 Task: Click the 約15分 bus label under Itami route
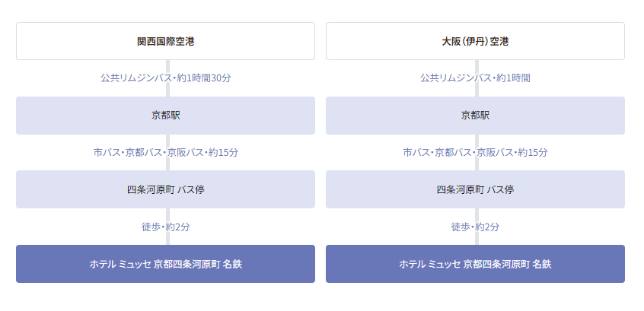pyautogui.click(x=475, y=153)
